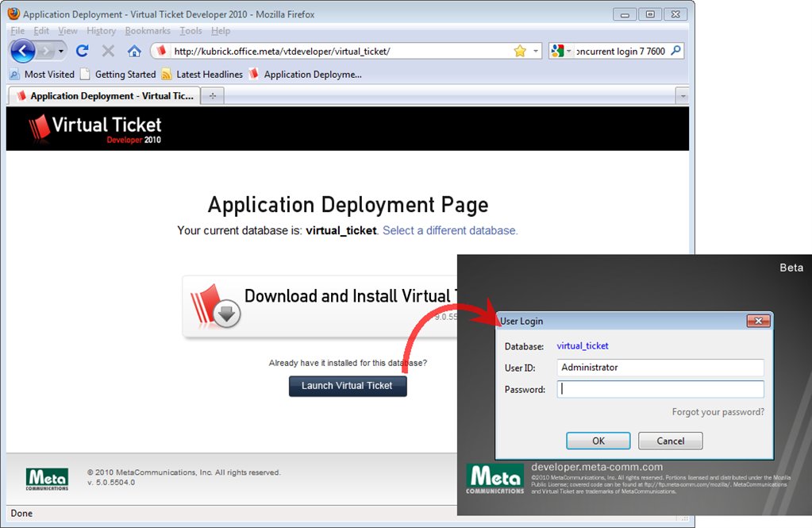
Task: Click into the search box text
Action: pyautogui.click(x=621, y=52)
